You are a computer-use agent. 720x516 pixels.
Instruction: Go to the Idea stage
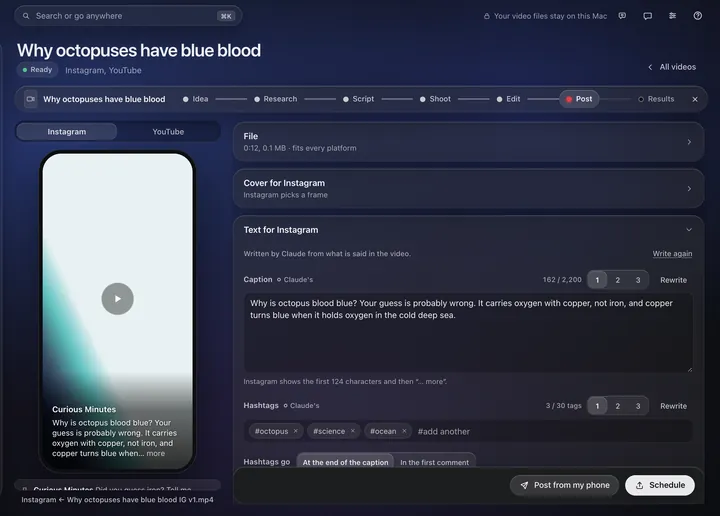196,99
